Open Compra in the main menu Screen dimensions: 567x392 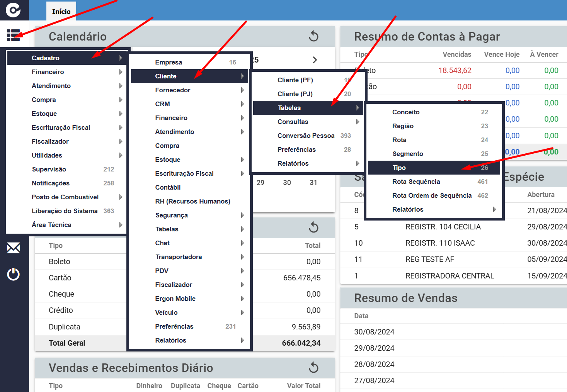(67, 100)
